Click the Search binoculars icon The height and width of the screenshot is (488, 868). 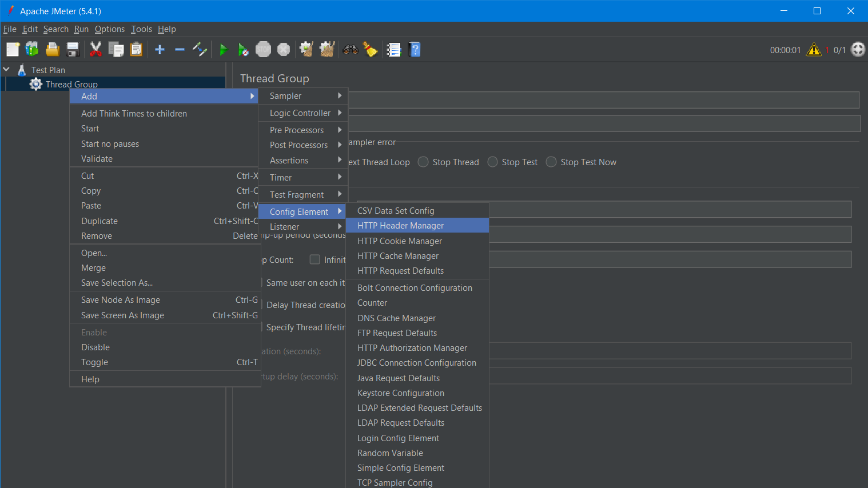coord(351,50)
